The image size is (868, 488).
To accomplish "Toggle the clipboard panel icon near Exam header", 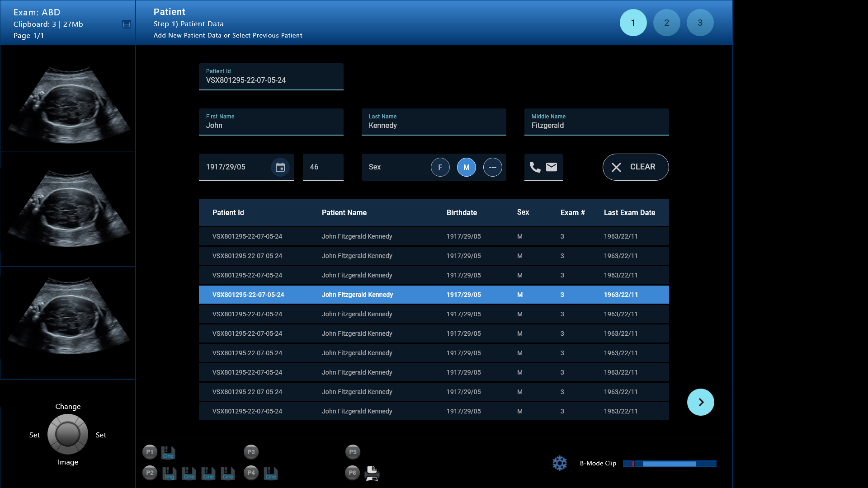I will 127,24.
